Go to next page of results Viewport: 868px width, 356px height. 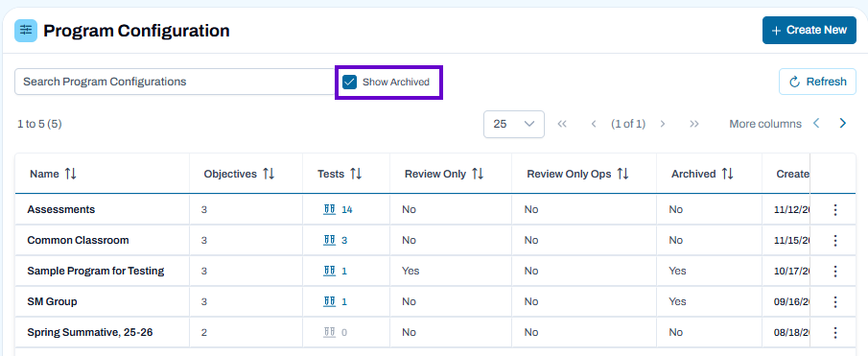pos(663,124)
